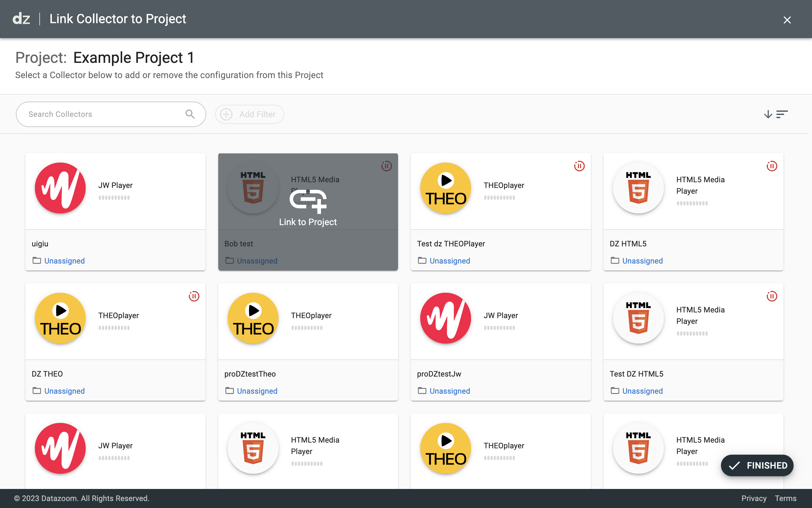The height and width of the screenshot is (508, 812).
Task: Select the DZ HTML5 collector name
Action: [628, 244]
